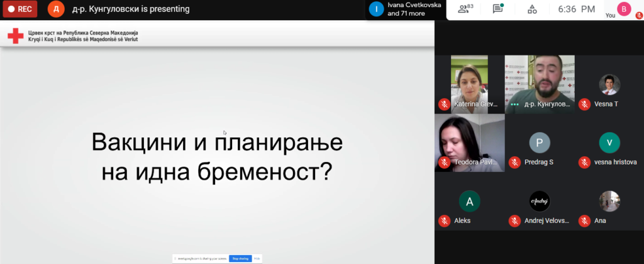Click the muted mic icon beside Katerina
The image size is (644, 264).
click(444, 104)
